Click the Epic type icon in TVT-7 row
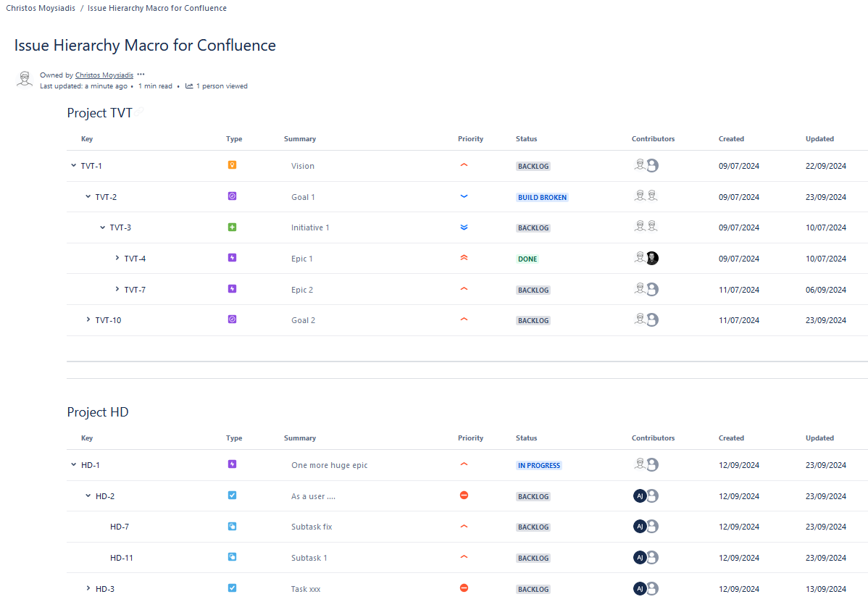 (x=232, y=289)
